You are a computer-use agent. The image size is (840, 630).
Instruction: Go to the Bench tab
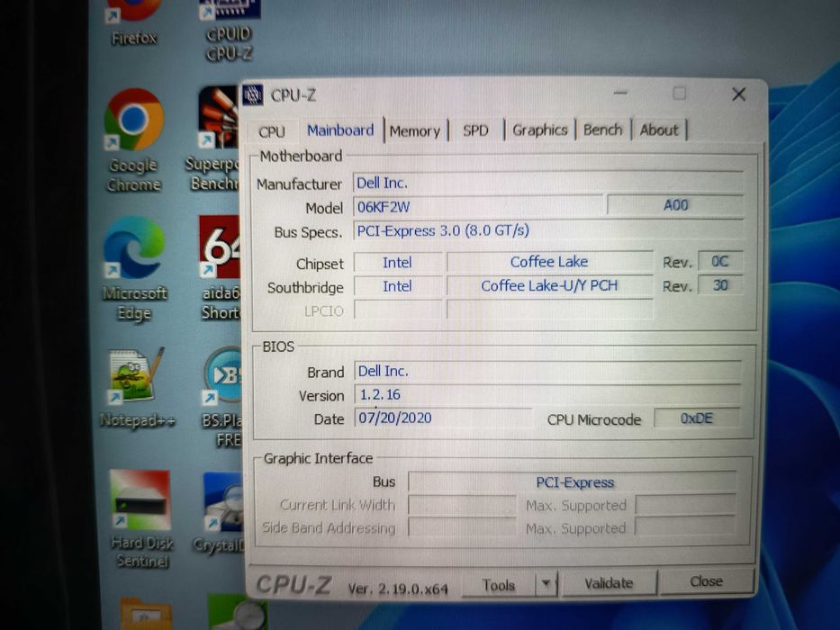602,130
